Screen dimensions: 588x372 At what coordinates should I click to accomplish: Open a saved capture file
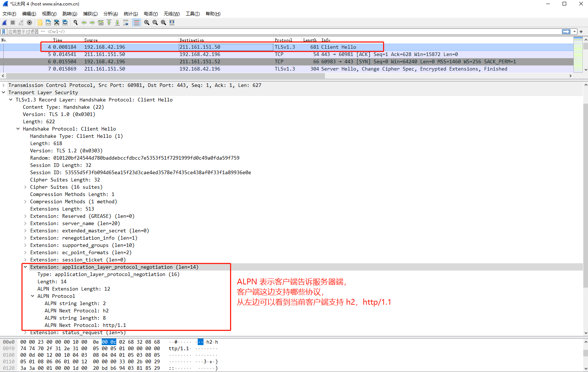[40, 23]
